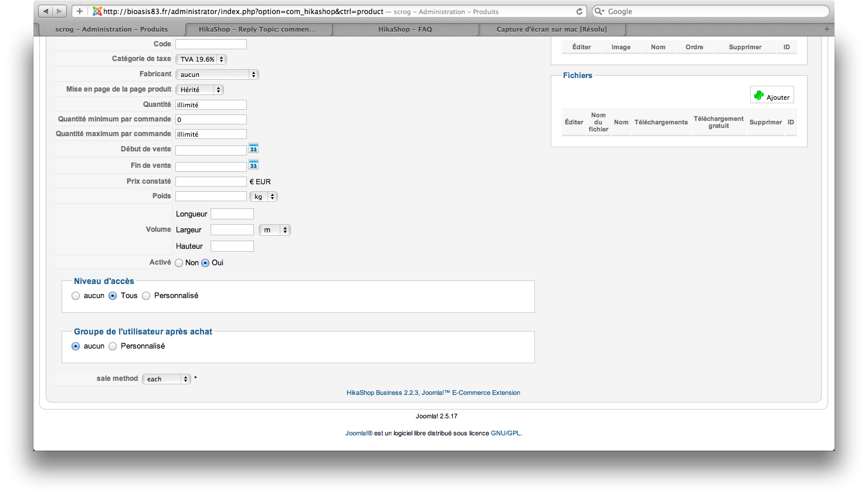Set Niveau d'accès to Personnalisé
The image size is (868, 497).
tap(147, 296)
